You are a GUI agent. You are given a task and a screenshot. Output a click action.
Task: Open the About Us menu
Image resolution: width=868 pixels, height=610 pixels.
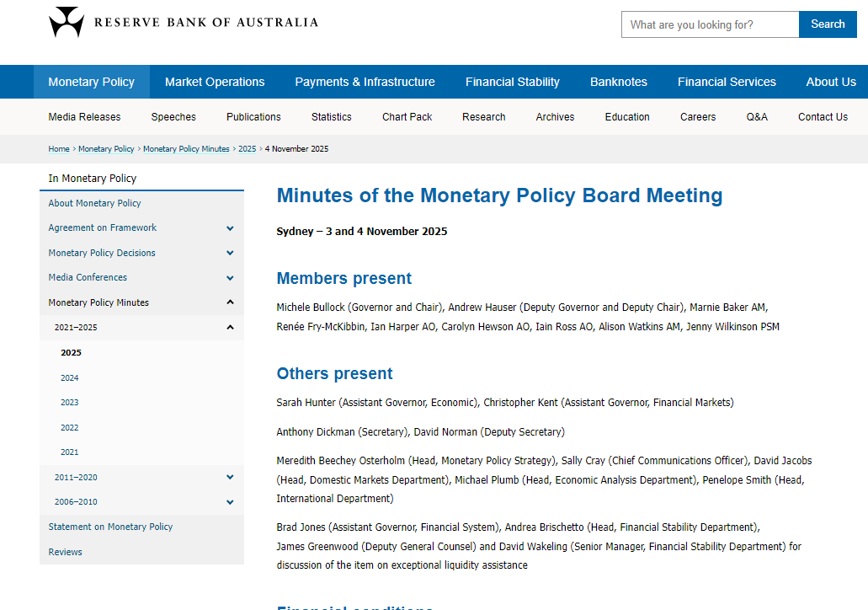[x=831, y=82]
